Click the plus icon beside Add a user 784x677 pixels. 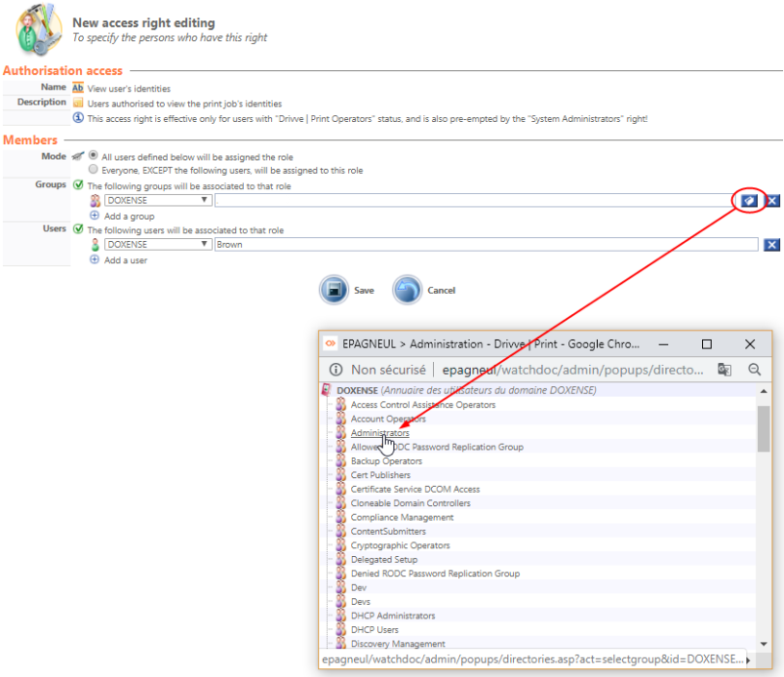[95, 260]
